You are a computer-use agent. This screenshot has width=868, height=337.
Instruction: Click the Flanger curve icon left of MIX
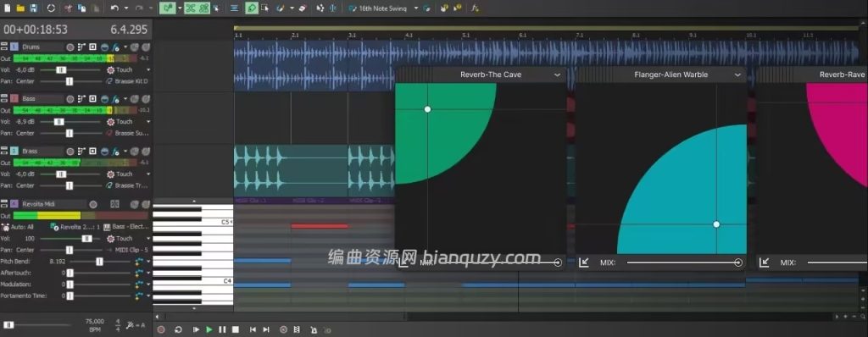point(583,262)
